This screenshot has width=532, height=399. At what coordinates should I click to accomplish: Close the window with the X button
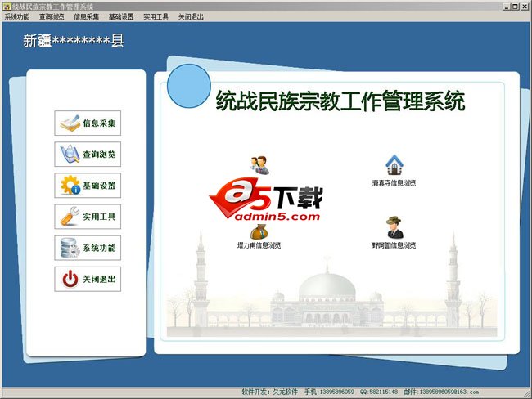(524, 6)
